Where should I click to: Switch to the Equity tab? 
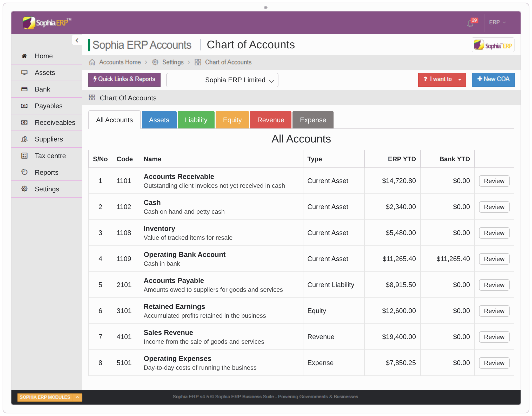pos(232,120)
